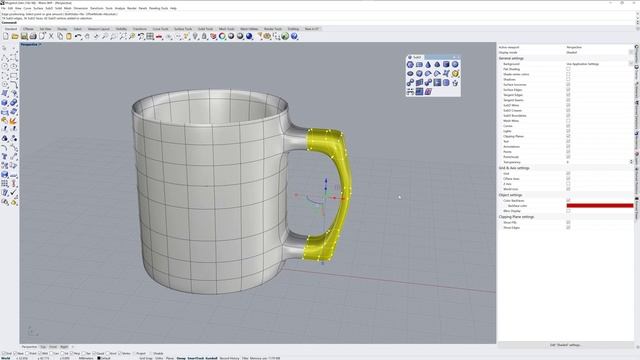Switch to the Top viewport tab
Viewport: 640px width, 360px height.
pyautogui.click(x=43, y=347)
